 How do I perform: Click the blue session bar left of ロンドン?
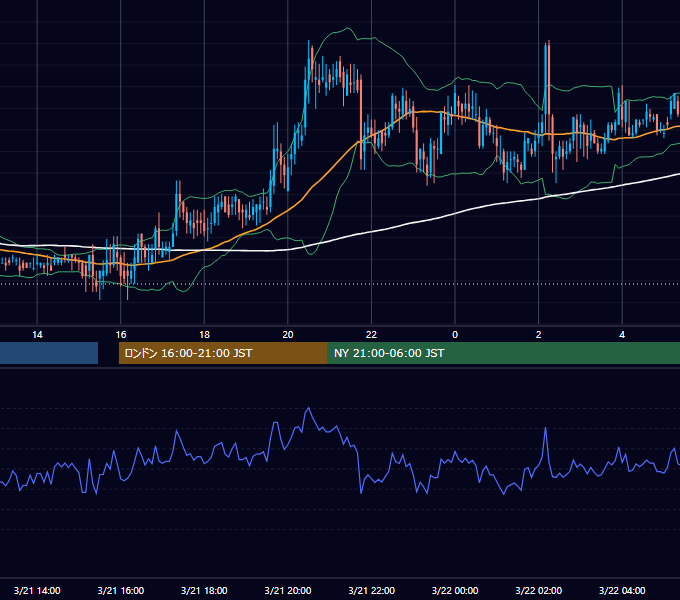click(x=49, y=353)
